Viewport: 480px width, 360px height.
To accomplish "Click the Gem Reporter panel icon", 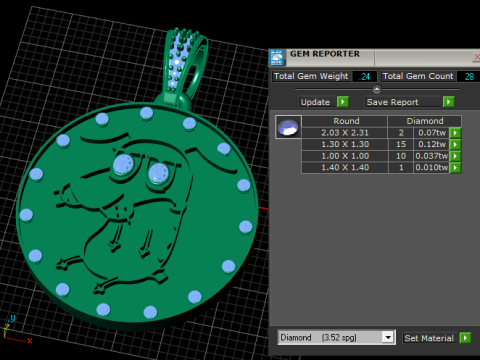I will pyautogui.click(x=277, y=58).
